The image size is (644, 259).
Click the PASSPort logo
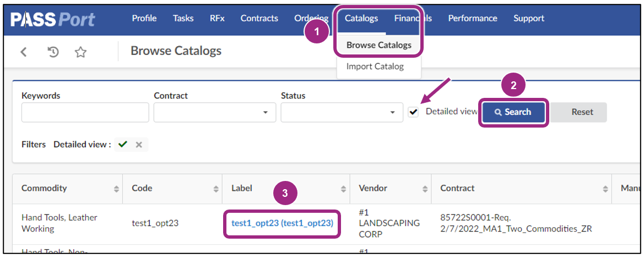tap(53, 19)
